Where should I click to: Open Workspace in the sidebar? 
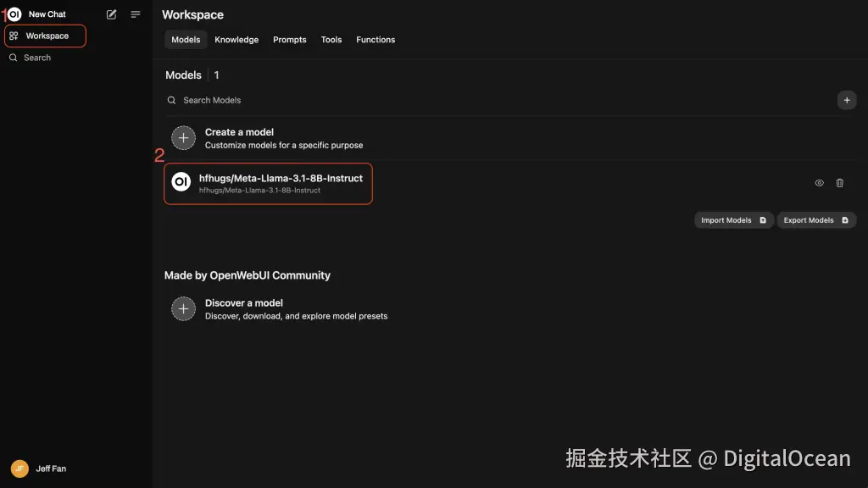(46, 36)
